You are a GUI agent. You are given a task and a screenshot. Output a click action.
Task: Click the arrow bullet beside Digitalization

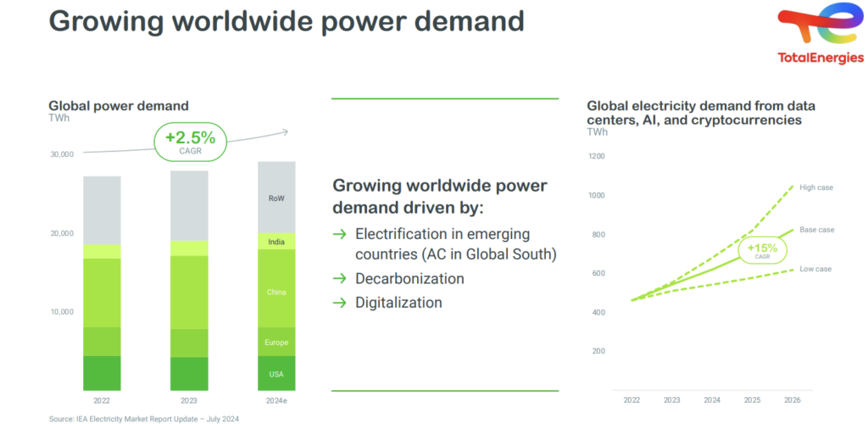(339, 303)
